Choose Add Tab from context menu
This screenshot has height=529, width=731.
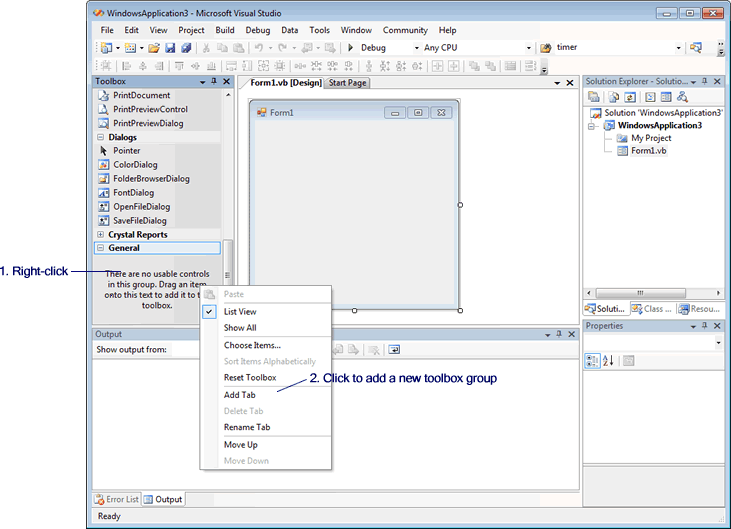click(x=239, y=395)
